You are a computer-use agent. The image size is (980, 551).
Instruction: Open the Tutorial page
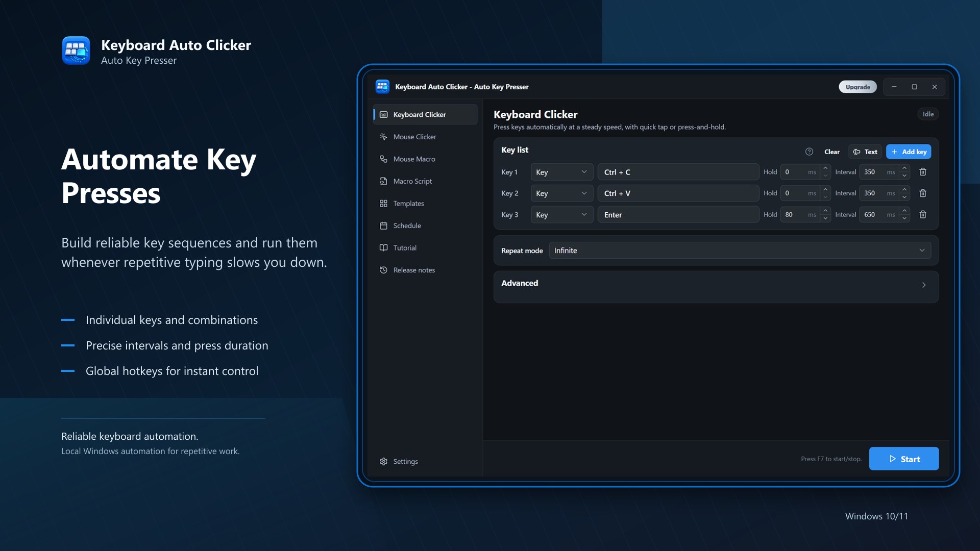click(x=425, y=248)
